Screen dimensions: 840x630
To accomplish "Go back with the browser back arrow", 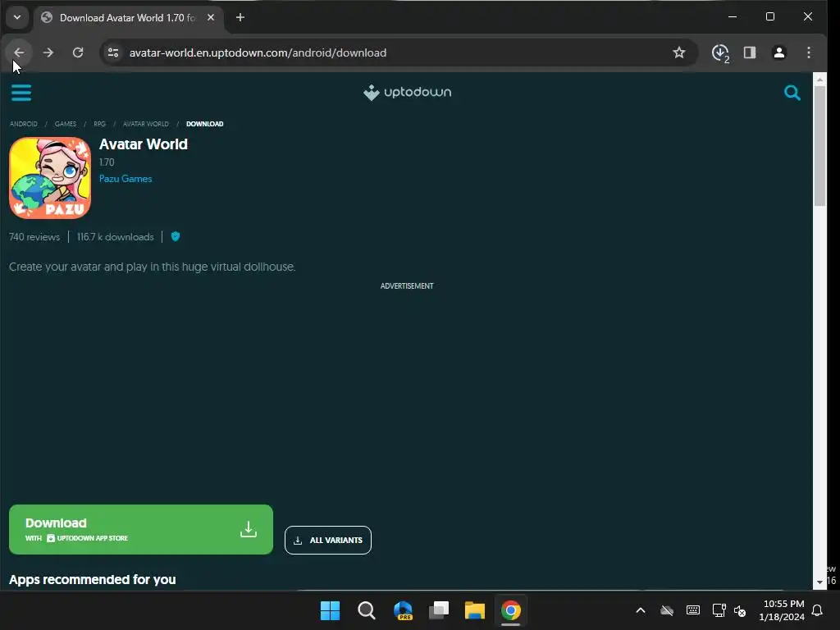I will pyautogui.click(x=19, y=52).
